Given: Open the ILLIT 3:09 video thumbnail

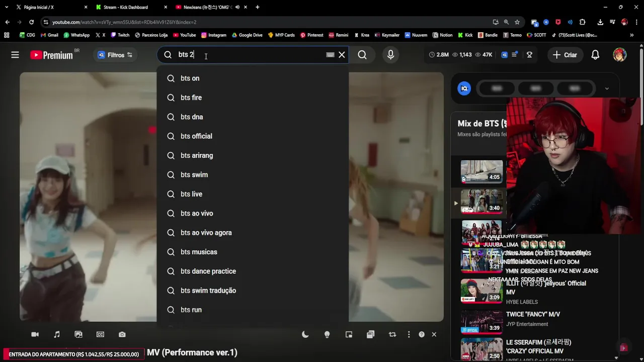Looking at the screenshot, I should 481,291.
